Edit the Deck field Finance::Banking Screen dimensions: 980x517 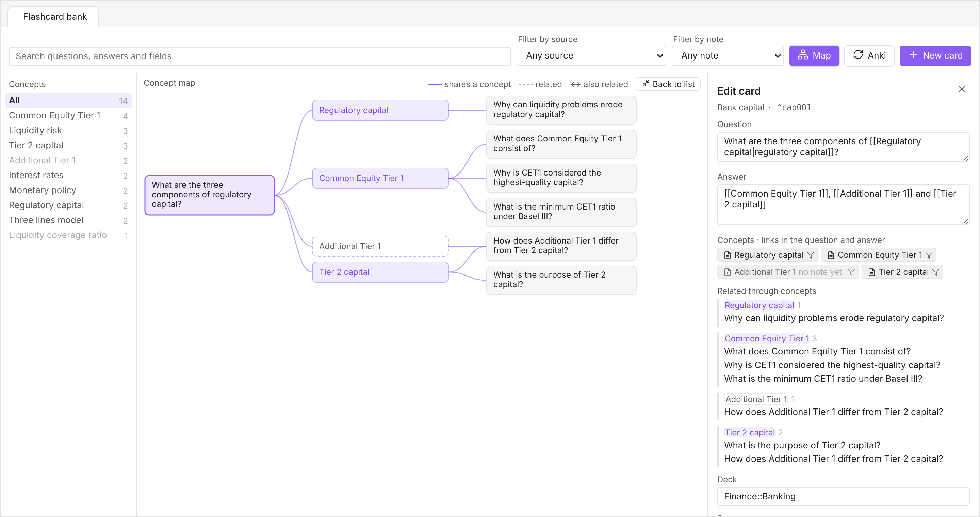coord(843,497)
